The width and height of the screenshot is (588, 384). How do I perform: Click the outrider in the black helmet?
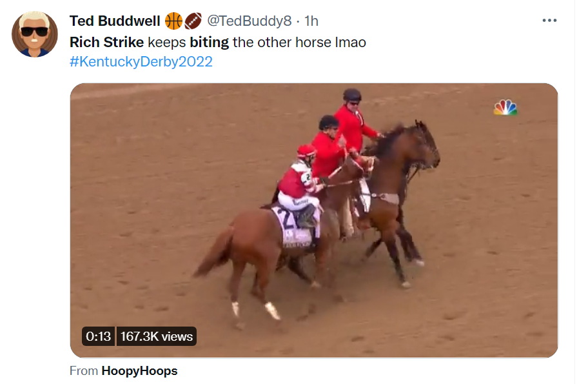354,120
